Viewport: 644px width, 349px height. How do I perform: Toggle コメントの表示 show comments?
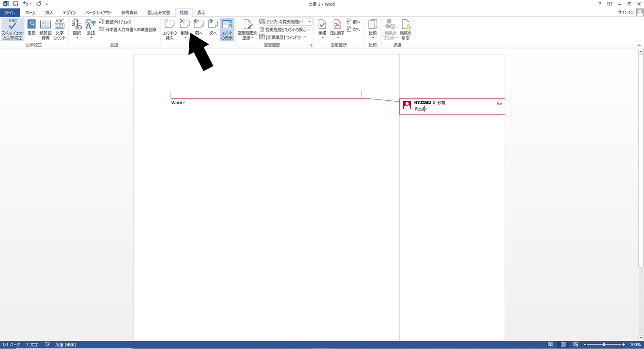pyautogui.click(x=227, y=30)
